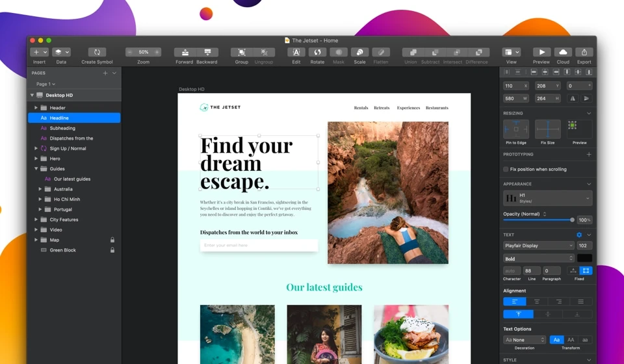The height and width of the screenshot is (364, 624).
Task: Flip layer vertically in inspector
Action: pyautogui.click(x=586, y=98)
